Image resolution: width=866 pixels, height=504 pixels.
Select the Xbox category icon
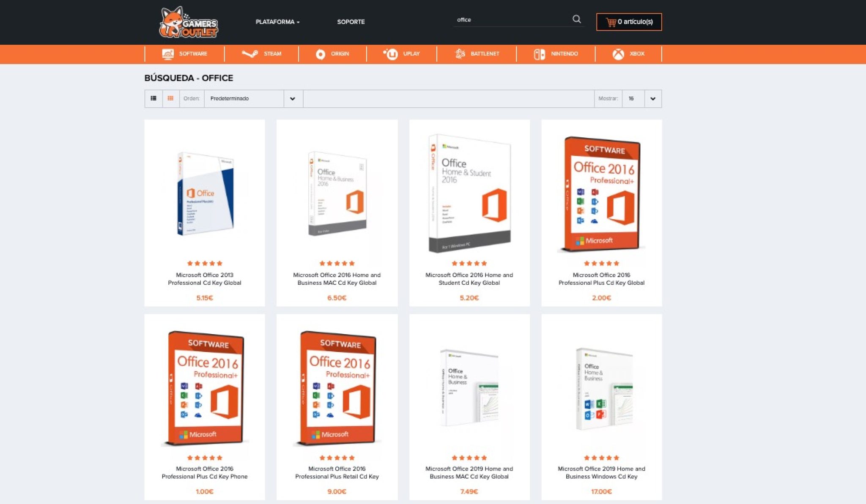coord(618,54)
